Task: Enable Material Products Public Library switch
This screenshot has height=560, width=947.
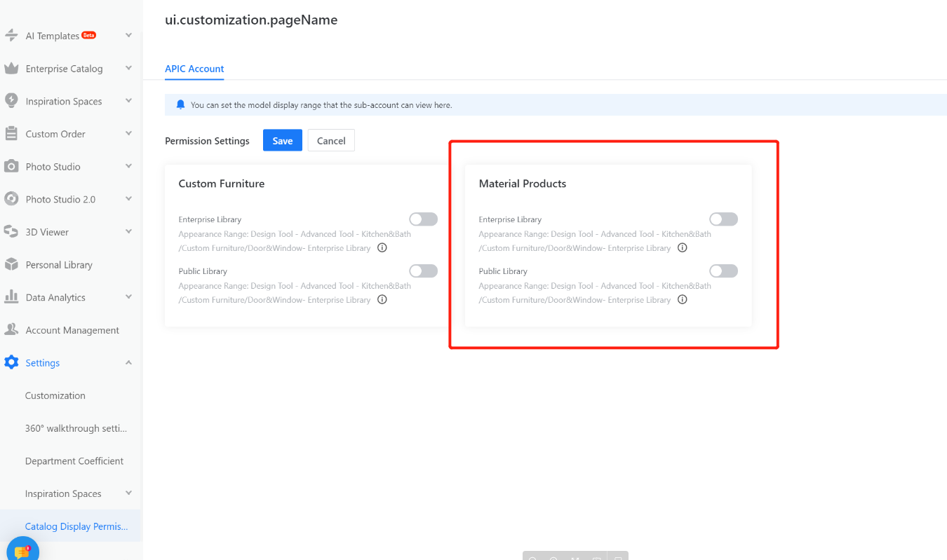Action: pyautogui.click(x=723, y=271)
